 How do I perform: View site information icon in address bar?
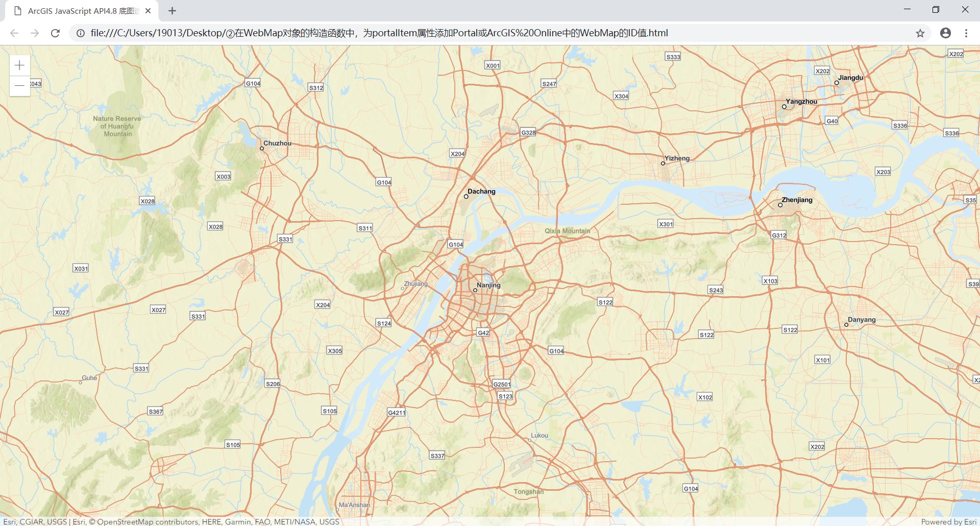coord(81,33)
